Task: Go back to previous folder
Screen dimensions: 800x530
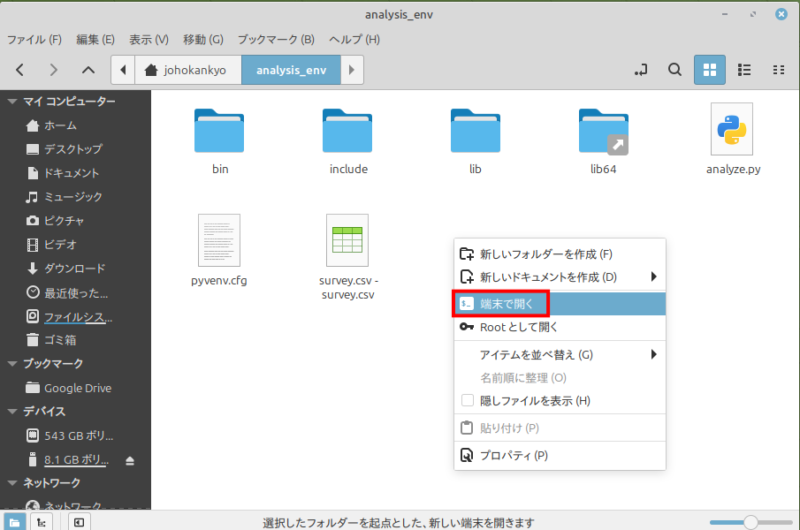Action: (x=21, y=70)
